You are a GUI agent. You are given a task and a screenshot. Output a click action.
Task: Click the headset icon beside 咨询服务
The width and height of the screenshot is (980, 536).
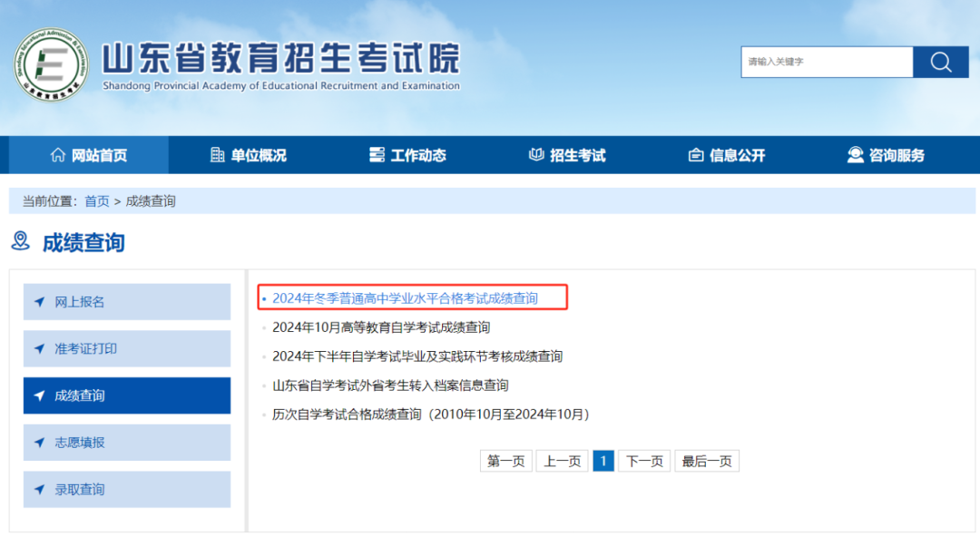coord(855,155)
